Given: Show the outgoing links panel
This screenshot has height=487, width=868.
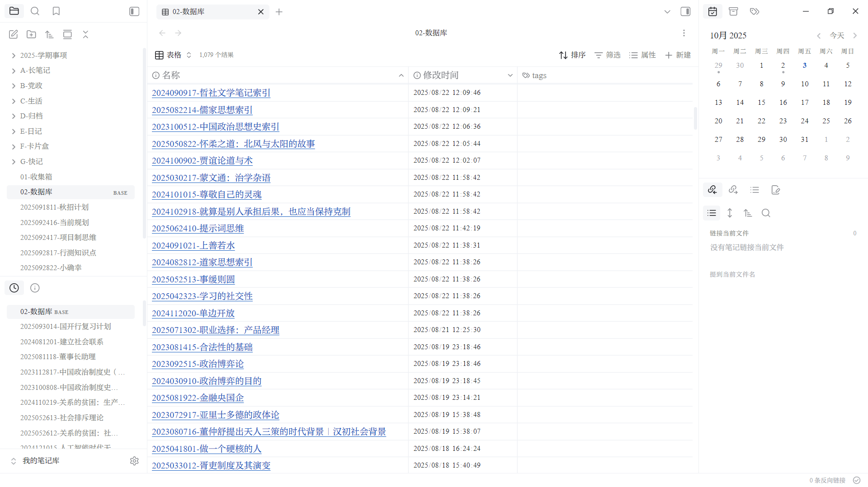Looking at the screenshot, I should pos(733,190).
